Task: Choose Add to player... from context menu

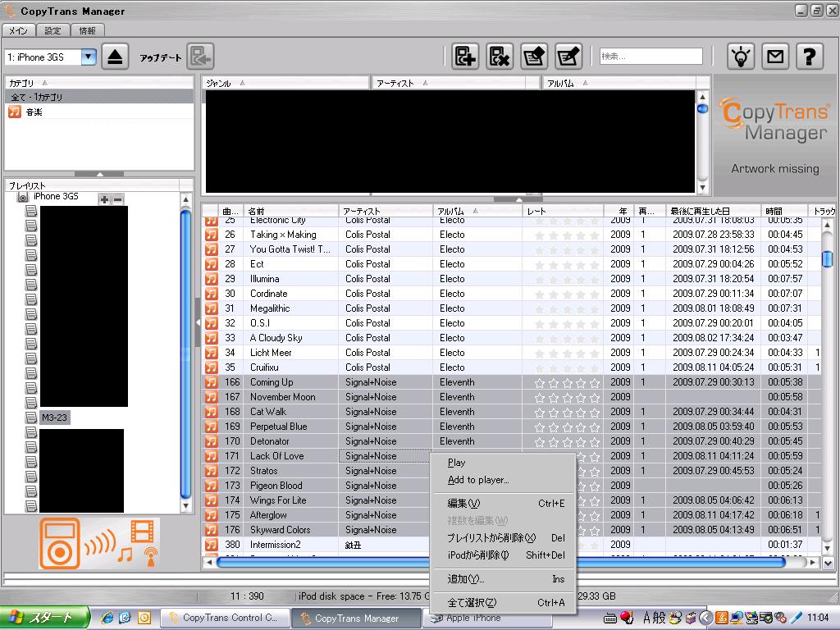Action: click(x=503, y=480)
